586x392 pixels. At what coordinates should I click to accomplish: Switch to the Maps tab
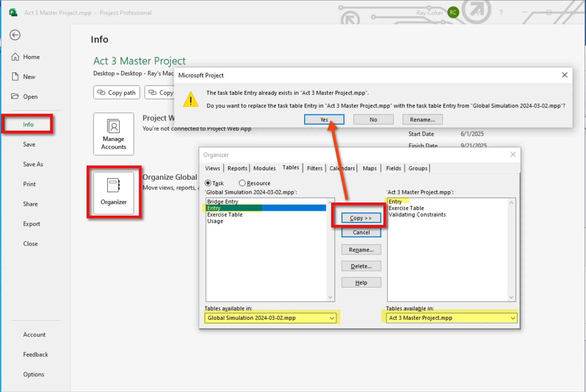coord(370,168)
